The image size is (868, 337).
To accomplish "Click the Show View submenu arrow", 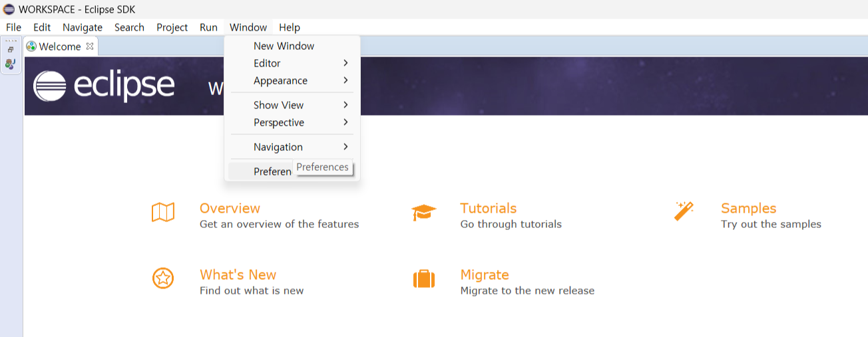I will 345,105.
